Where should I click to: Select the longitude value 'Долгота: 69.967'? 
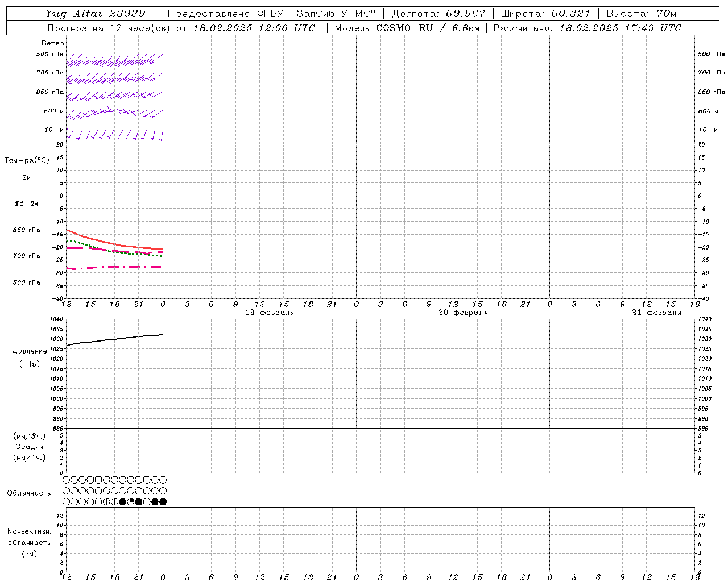click(x=439, y=14)
